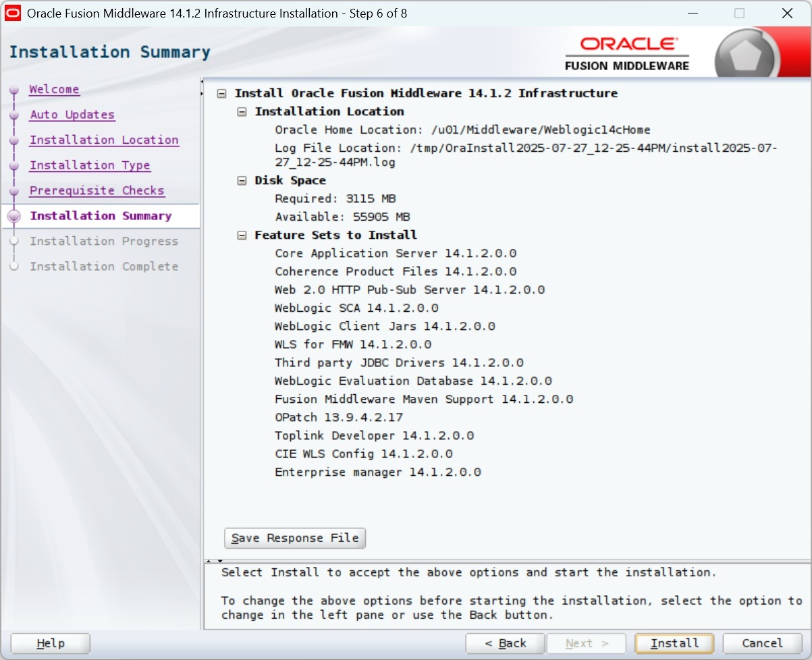
Task: Collapse the Disk Space node
Action: point(242,181)
